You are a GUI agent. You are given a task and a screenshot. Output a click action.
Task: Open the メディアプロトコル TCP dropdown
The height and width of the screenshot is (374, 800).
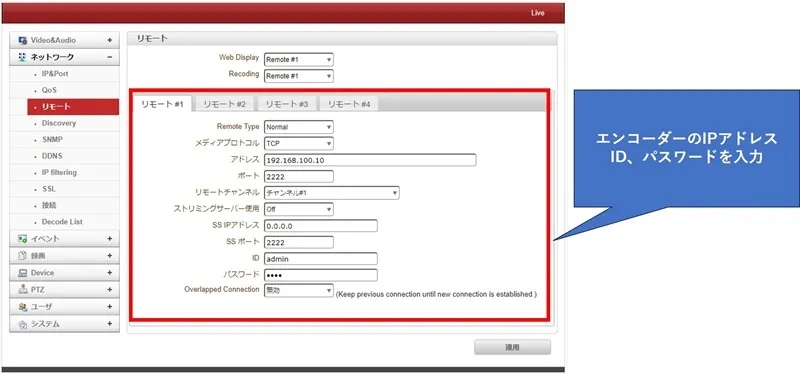tap(298, 143)
